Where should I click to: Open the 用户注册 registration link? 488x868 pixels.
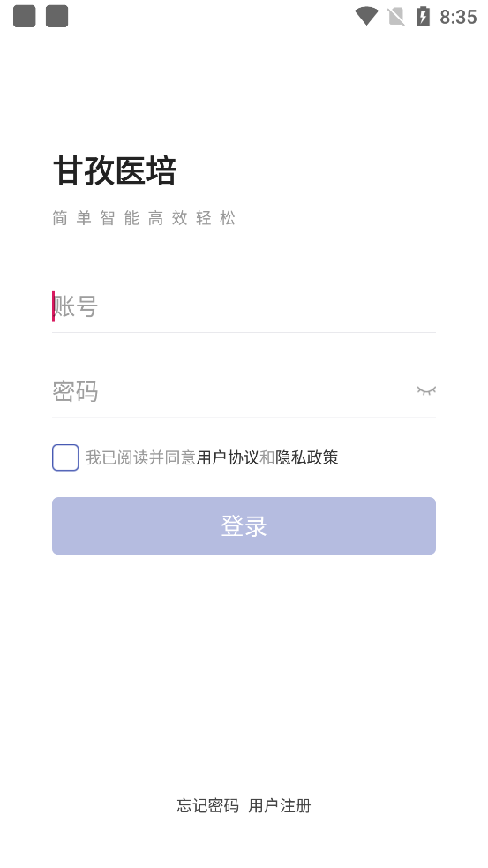pyautogui.click(x=280, y=805)
